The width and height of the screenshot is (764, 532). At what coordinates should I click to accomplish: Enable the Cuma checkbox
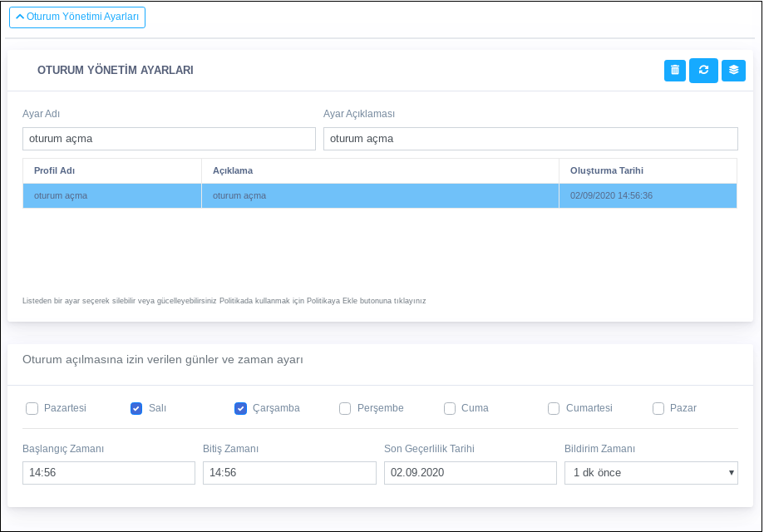[x=450, y=408]
